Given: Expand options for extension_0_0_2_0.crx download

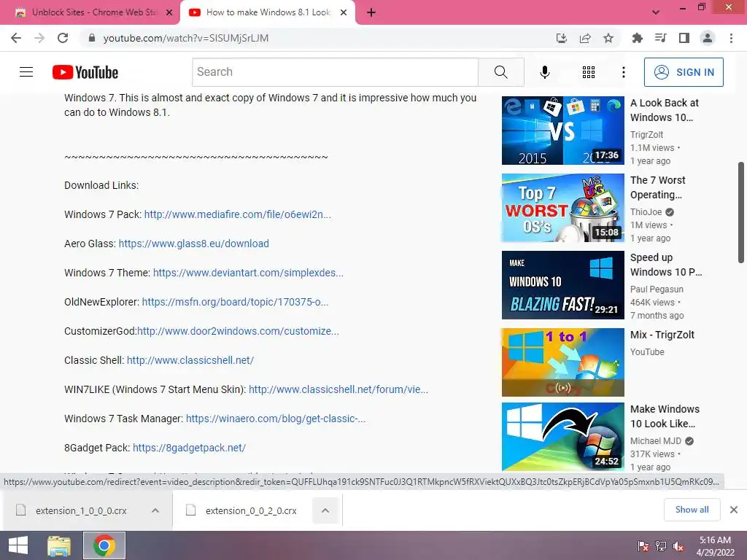Looking at the screenshot, I should coord(325,510).
